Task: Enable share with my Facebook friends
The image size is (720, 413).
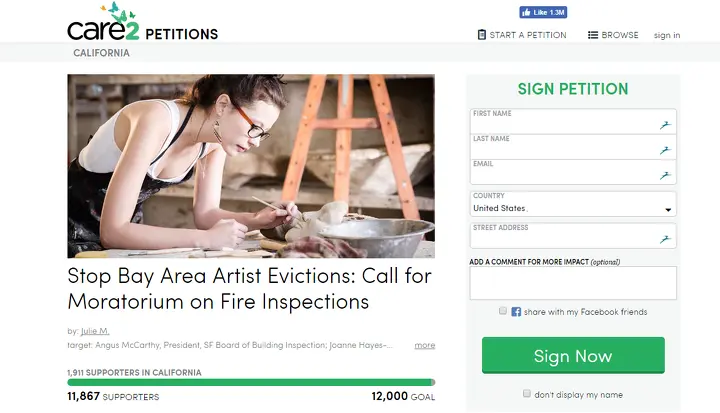Action: 503,311
